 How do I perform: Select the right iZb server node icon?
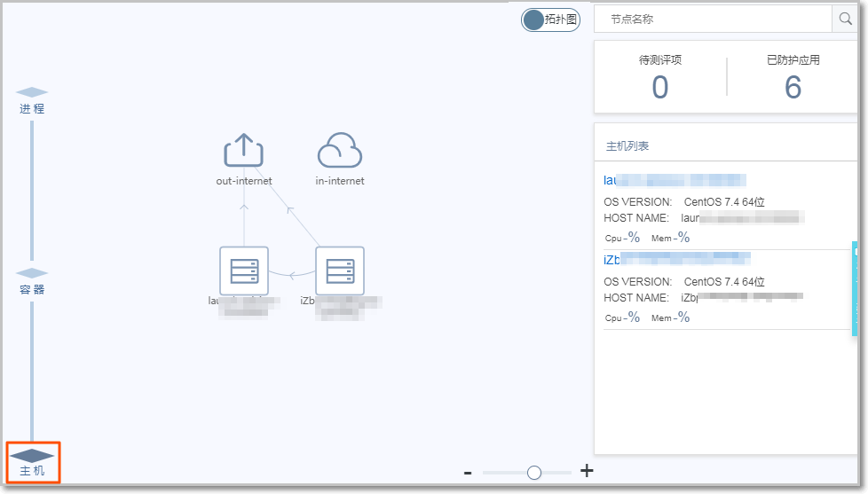[x=340, y=271]
